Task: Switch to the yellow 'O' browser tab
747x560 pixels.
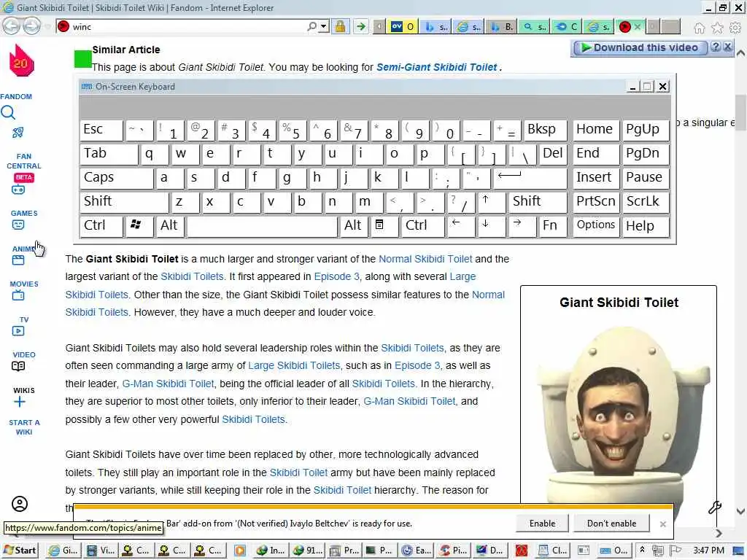Action: point(403,27)
